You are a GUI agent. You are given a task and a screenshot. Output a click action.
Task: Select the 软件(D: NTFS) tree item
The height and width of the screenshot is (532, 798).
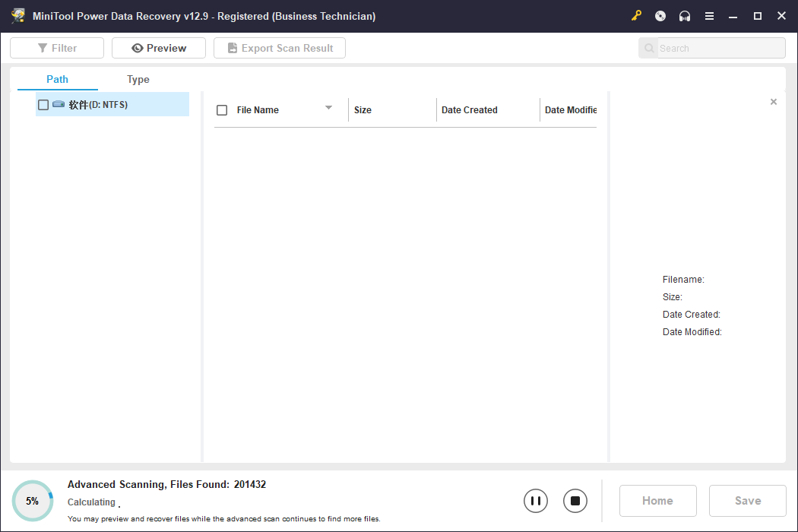click(112, 104)
